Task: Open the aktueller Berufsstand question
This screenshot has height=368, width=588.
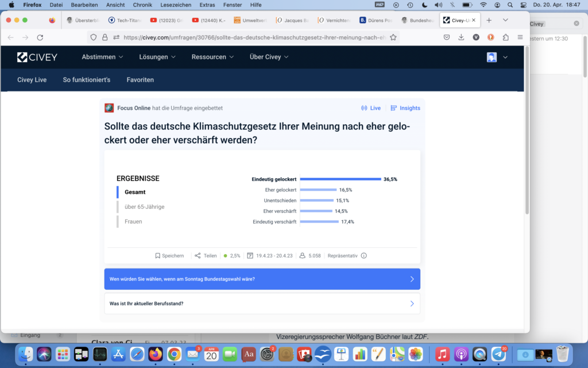Action: (262, 304)
